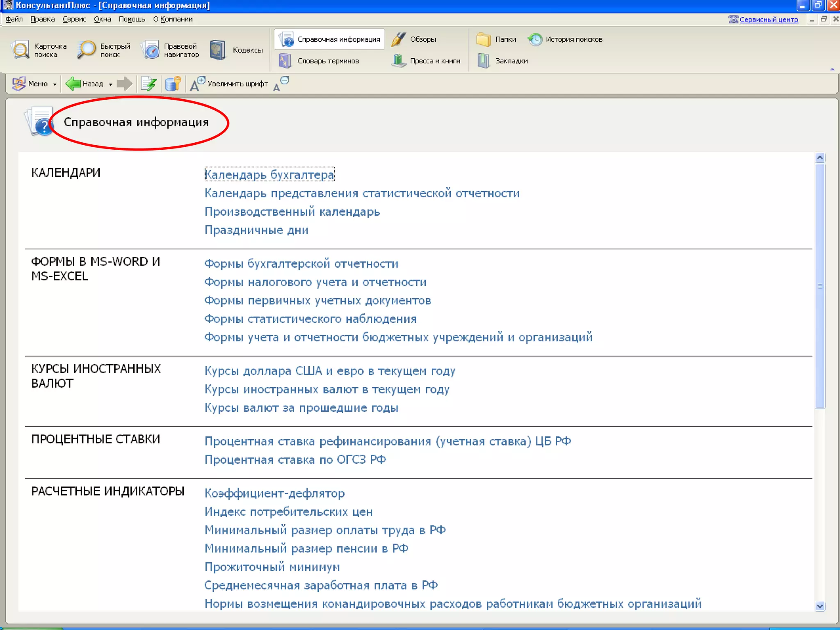Click the scroll down arrow of the list
This screenshot has height=630, width=840.
coord(820,606)
